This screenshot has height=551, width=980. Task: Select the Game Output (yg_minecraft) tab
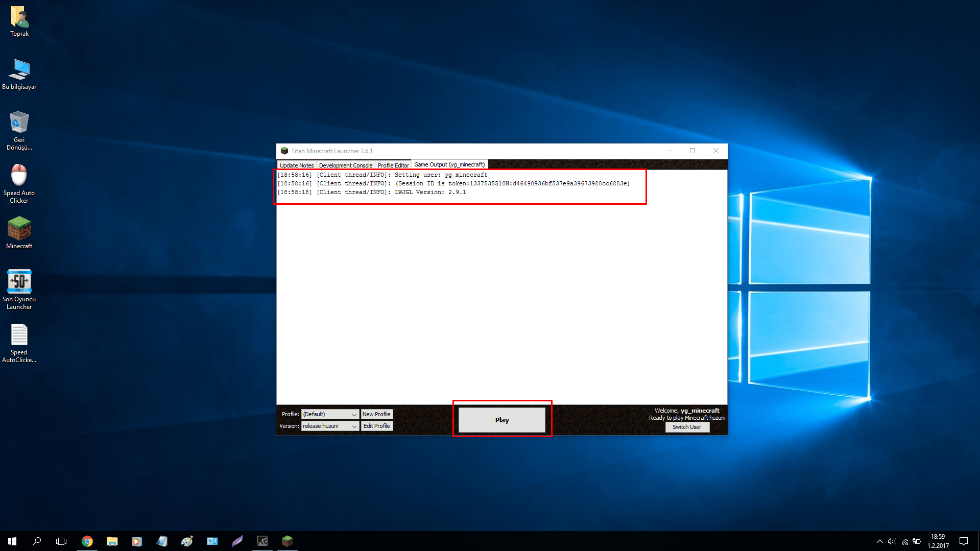449,164
